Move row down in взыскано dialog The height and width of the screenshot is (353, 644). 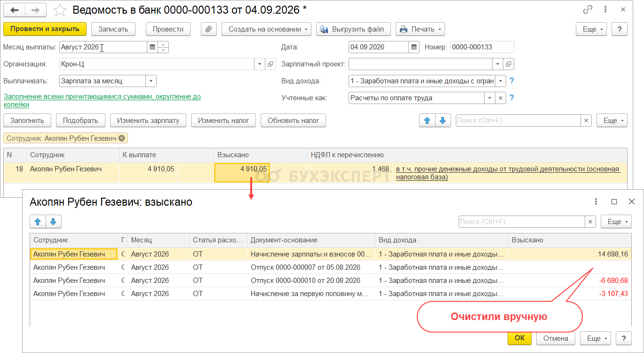pyautogui.click(x=53, y=222)
